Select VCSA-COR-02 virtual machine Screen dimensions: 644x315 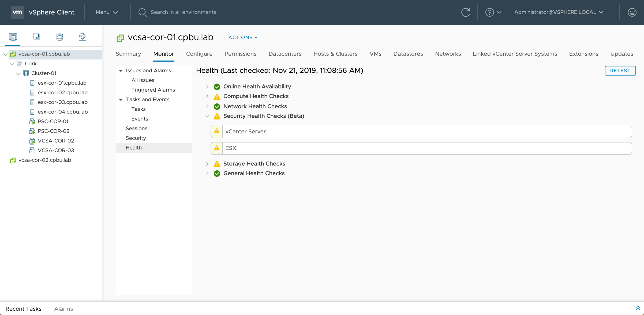56,141
